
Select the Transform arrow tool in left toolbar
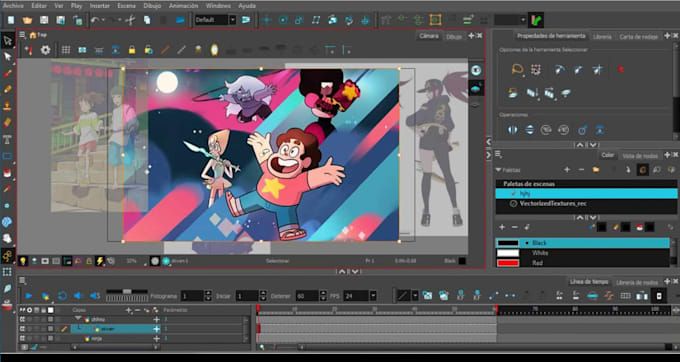(7, 40)
